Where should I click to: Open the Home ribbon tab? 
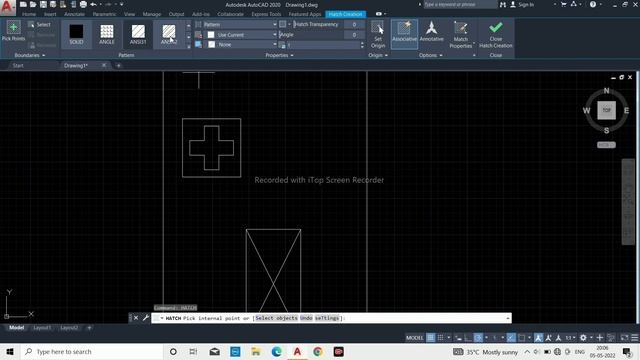[29, 14]
